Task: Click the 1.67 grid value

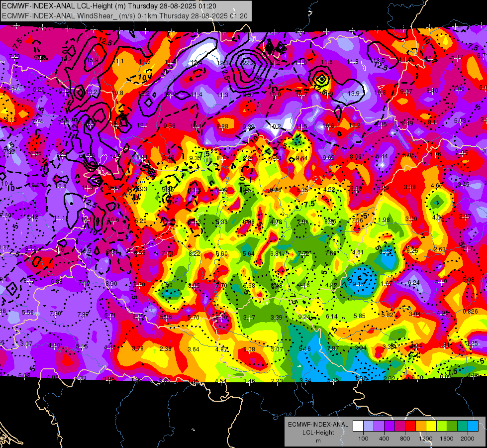Action: pyautogui.click(x=387, y=284)
